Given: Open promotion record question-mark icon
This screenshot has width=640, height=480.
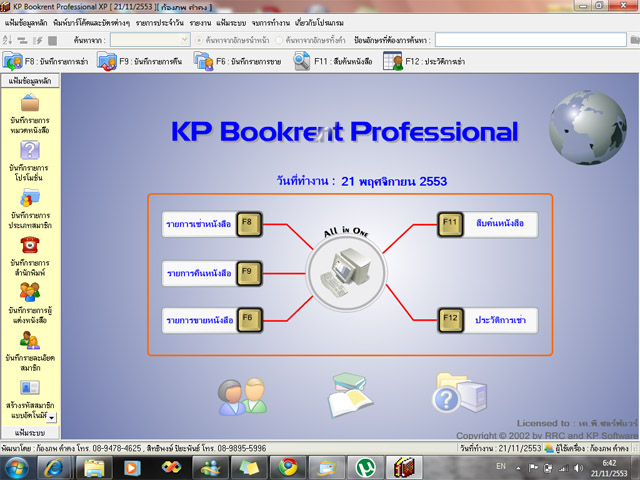Looking at the screenshot, I should 30,150.
